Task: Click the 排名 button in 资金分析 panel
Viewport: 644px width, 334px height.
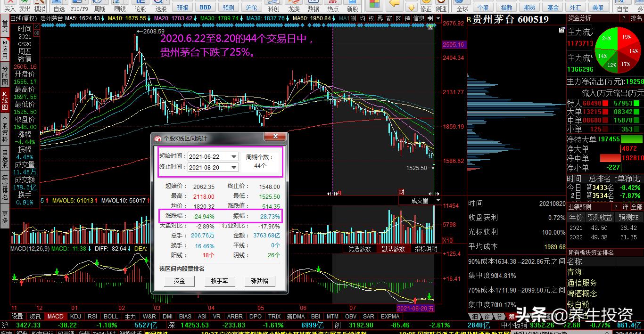Action: point(636,18)
